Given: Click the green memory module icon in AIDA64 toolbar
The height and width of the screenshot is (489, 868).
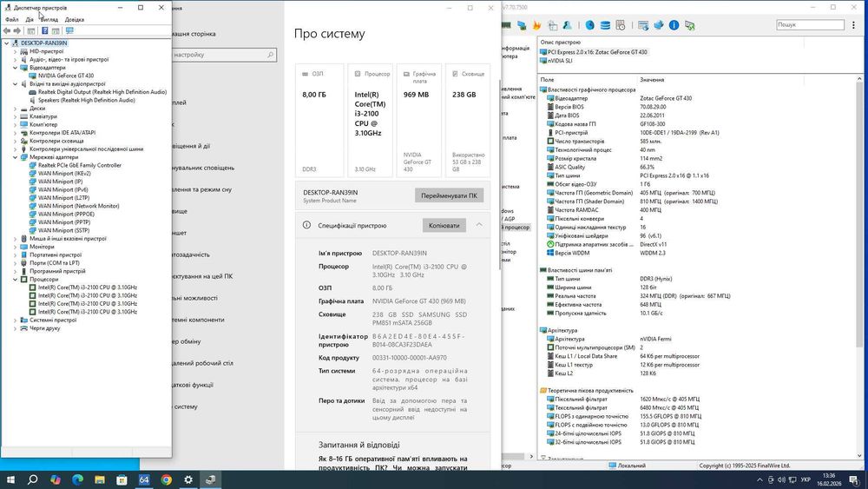Looking at the screenshot, I should (x=506, y=25).
